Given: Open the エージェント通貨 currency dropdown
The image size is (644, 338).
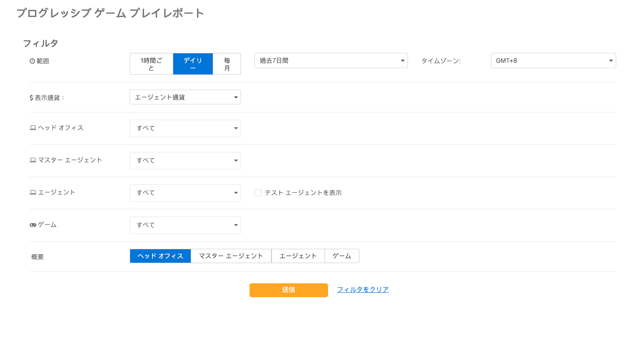Looking at the screenshot, I should [185, 97].
